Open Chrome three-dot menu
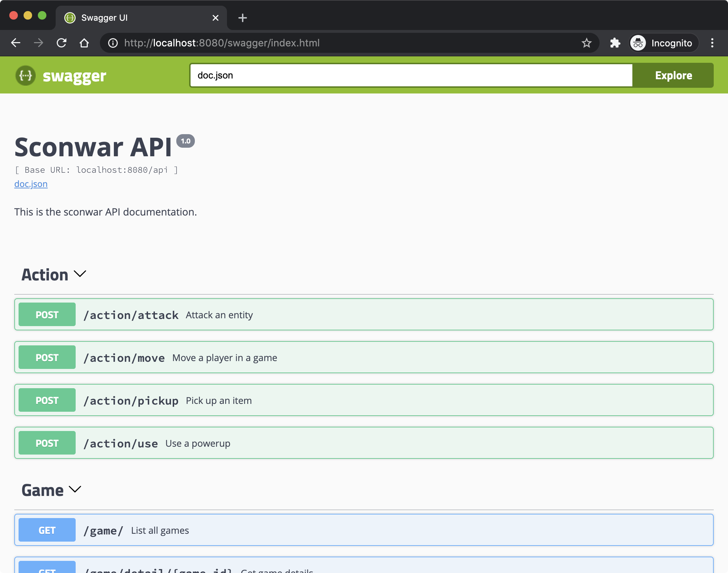Screen dimensions: 728x573 (x=712, y=43)
